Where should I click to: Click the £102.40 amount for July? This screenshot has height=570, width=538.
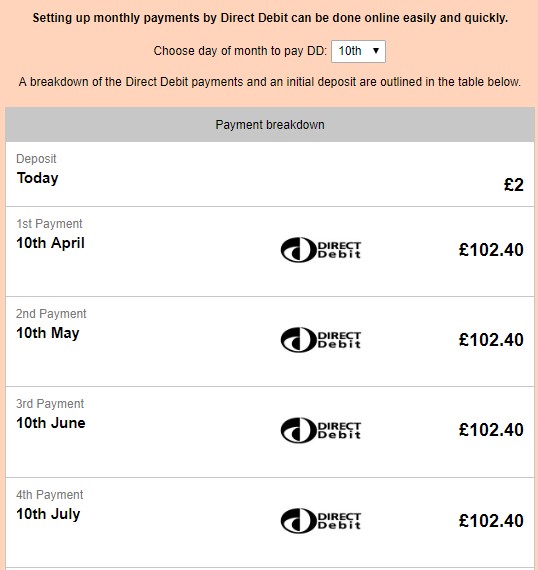pyautogui.click(x=491, y=521)
